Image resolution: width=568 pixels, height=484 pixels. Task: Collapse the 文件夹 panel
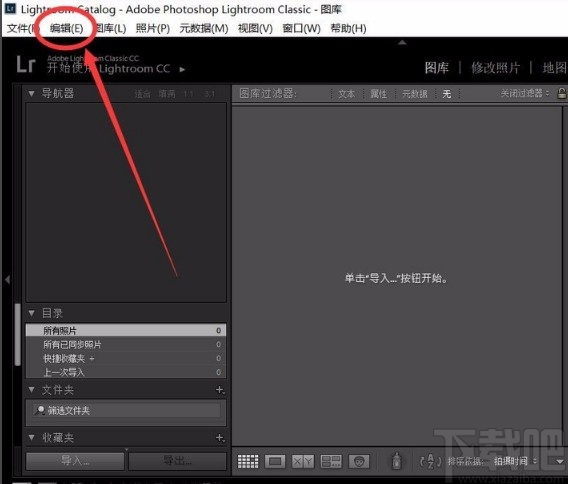(32, 389)
